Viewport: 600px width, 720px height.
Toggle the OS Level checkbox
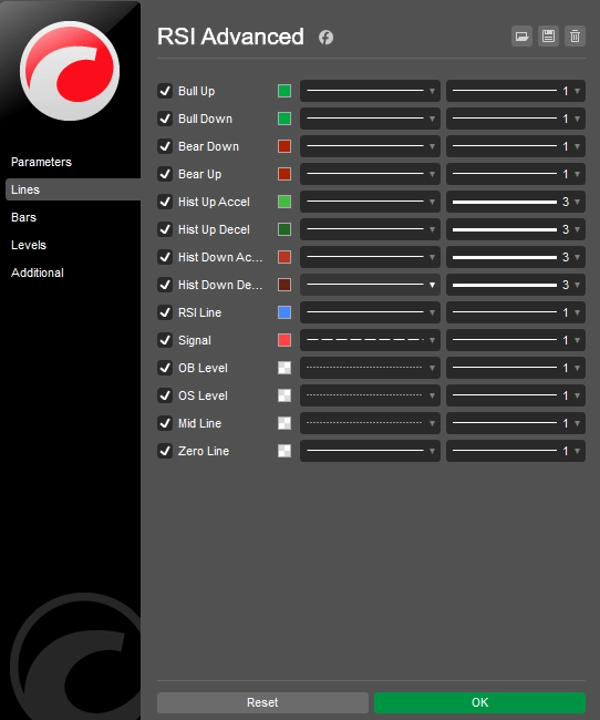pos(165,395)
